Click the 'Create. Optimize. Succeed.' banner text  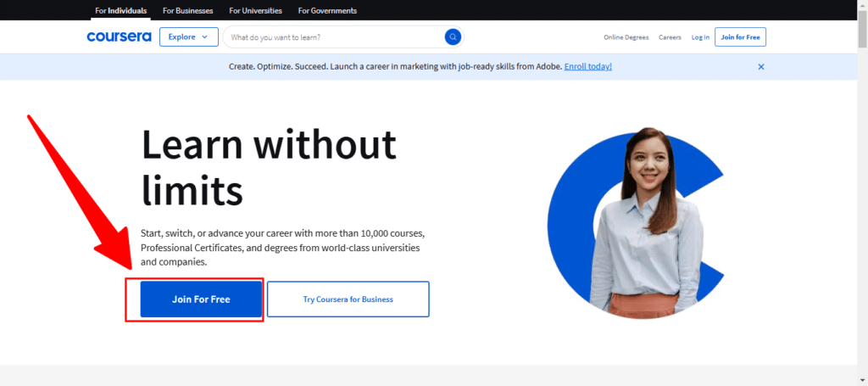coord(396,66)
